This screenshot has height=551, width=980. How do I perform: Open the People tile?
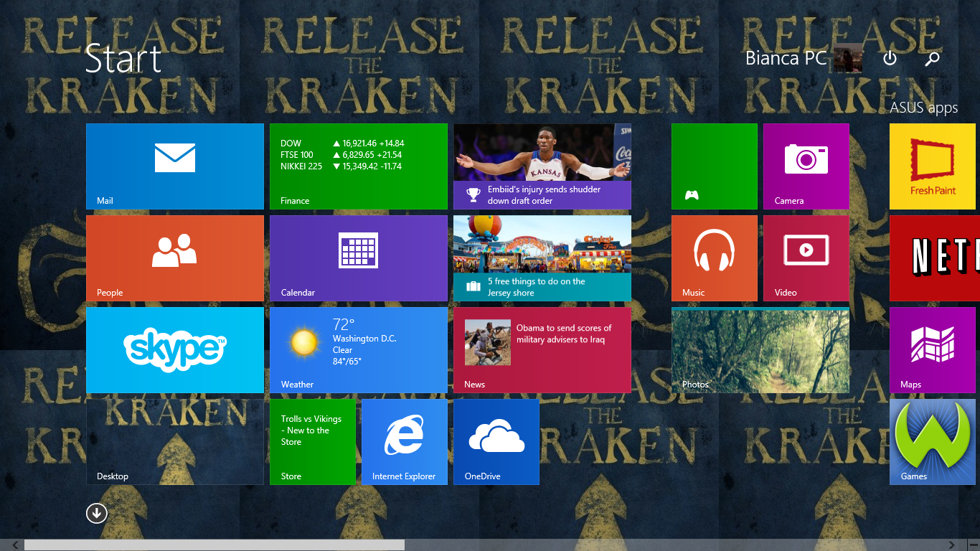pos(175,258)
